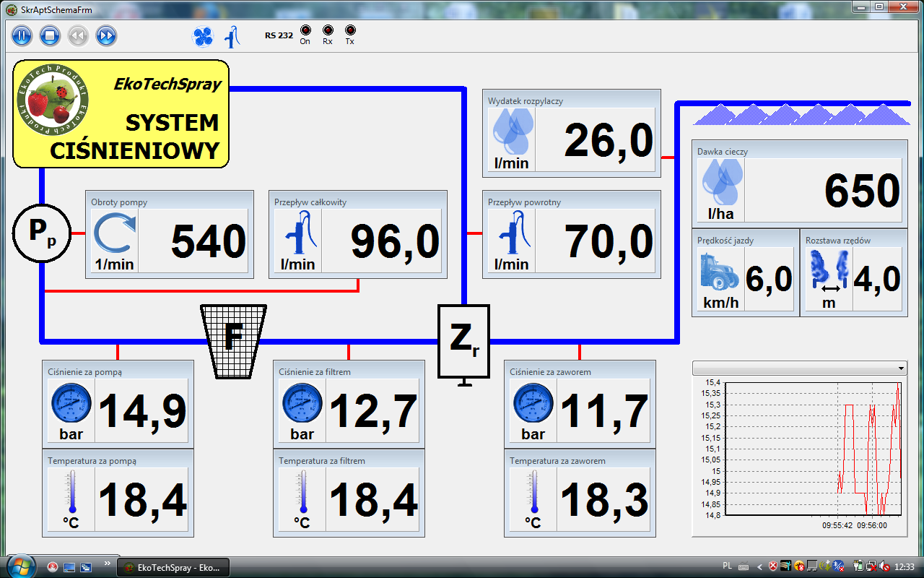The width and height of the screenshot is (924, 578).
Task: Click the valve pressure value 11,7
Action: (604, 412)
